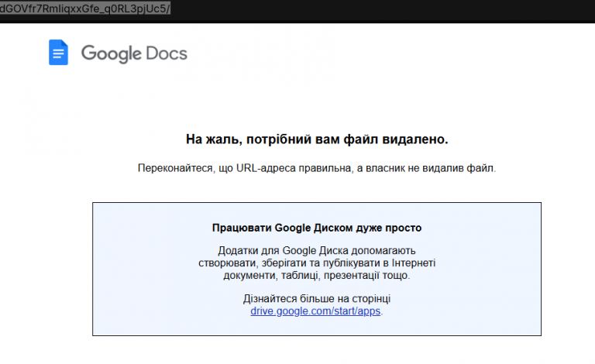This screenshot has height=364, width=595.
Task: Click the text 'Переконайтеся, що URL-адреса правильна...'
Action: click(x=317, y=168)
